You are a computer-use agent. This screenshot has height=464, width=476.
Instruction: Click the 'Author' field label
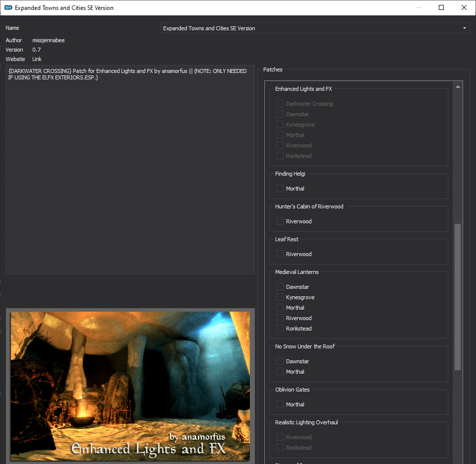14,40
